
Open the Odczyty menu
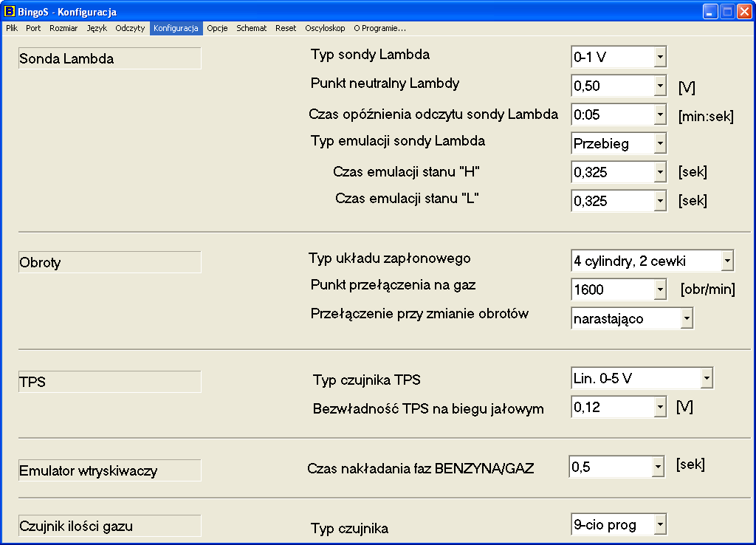pyautogui.click(x=130, y=28)
